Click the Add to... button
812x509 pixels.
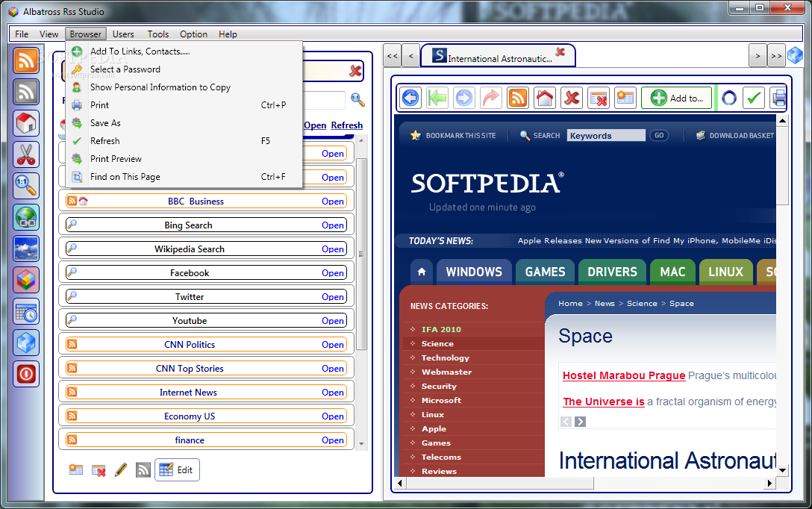(x=676, y=98)
